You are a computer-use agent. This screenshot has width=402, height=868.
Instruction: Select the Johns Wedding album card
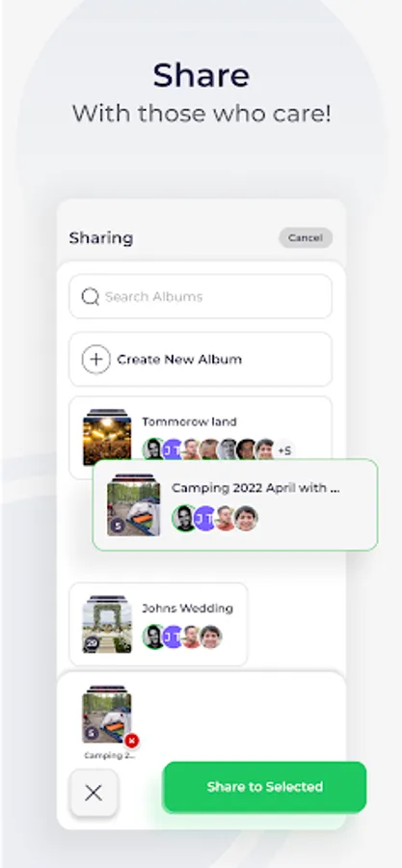click(159, 624)
